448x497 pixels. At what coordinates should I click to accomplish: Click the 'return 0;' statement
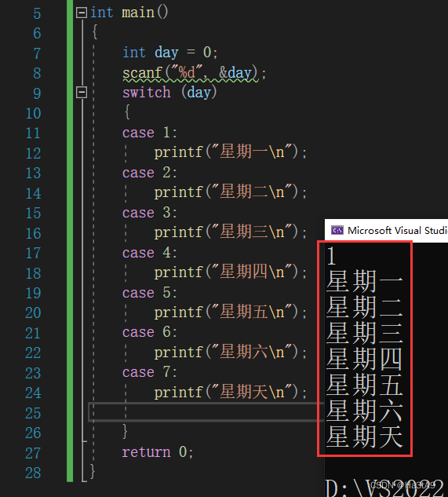pos(158,452)
